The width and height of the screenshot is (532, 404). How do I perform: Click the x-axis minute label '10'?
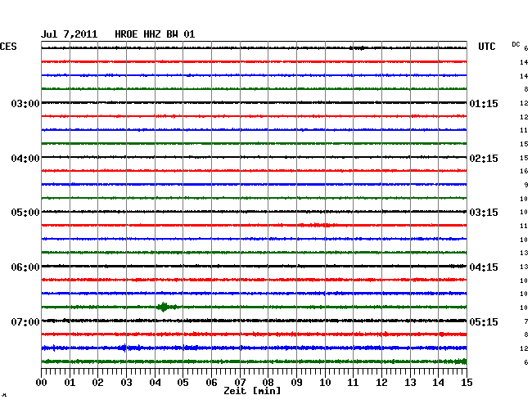(325, 382)
